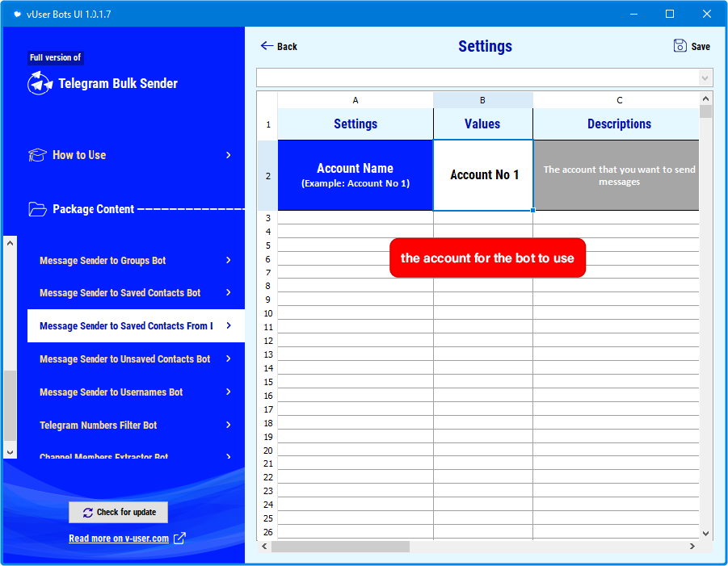The width and height of the screenshot is (728, 566).
Task: Open Message Sender to Unsaved Contacts Bot
Action: (125, 359)
